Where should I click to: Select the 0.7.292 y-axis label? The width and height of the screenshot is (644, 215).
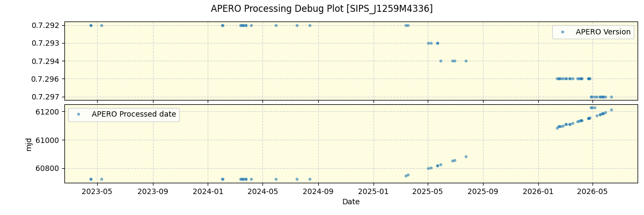46,25
